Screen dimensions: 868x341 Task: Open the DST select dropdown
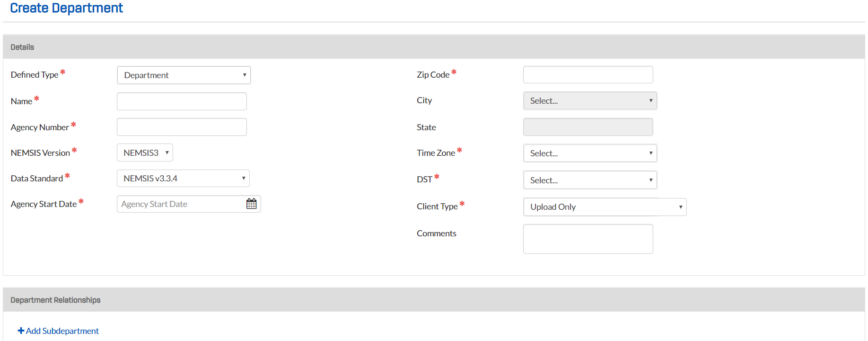[x=590, y=180]
